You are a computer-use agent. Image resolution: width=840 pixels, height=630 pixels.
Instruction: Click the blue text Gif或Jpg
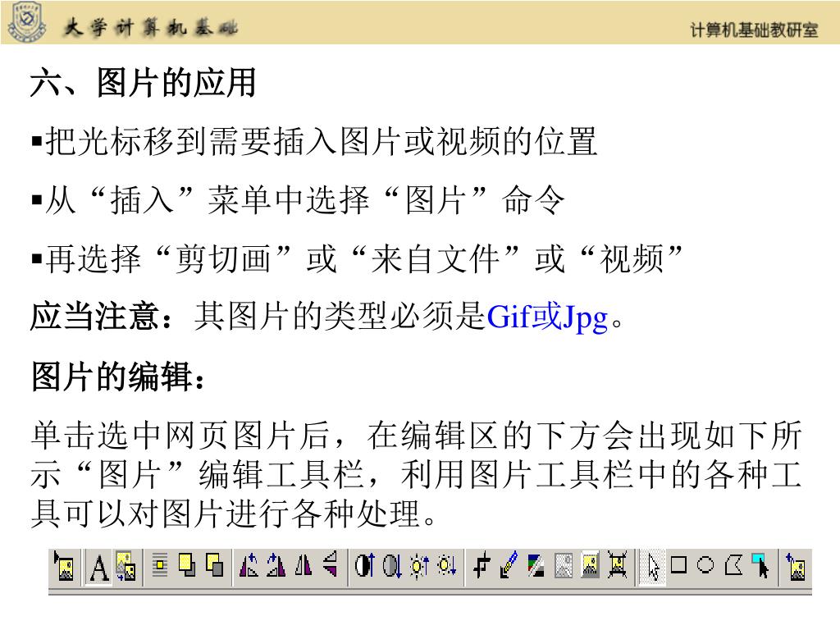[x=547, y=317]
